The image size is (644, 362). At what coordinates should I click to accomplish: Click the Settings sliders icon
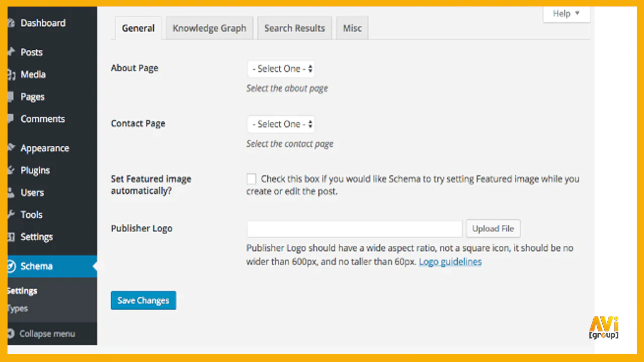click(11, 236)
